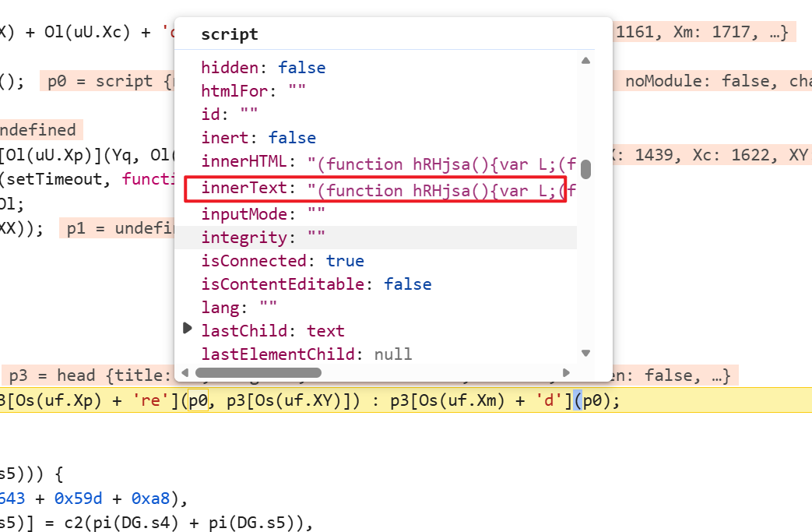
Task: Click the horizontal scrollbar's right arrow
Action: pos(566,373)
